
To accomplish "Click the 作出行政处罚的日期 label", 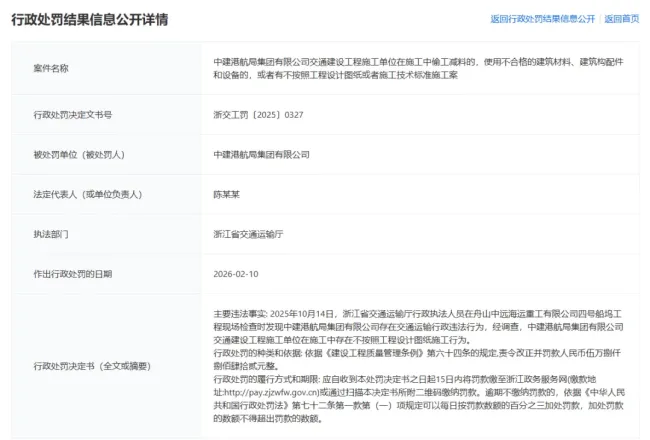I will tap(73, 274).
